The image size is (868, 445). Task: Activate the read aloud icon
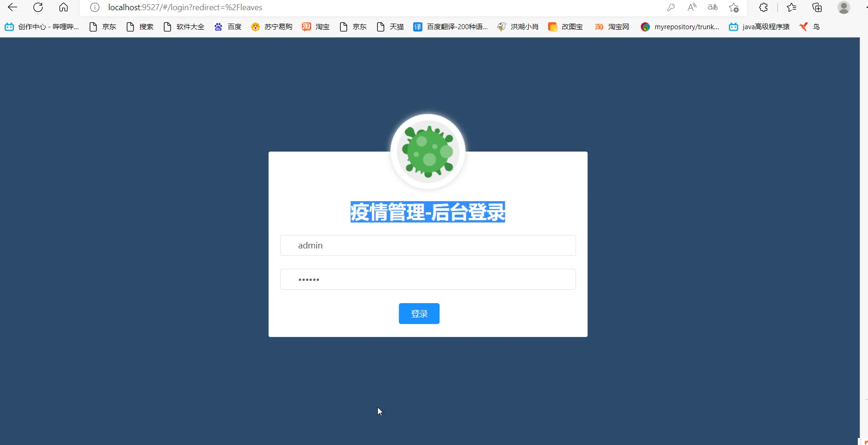[692, 7]
